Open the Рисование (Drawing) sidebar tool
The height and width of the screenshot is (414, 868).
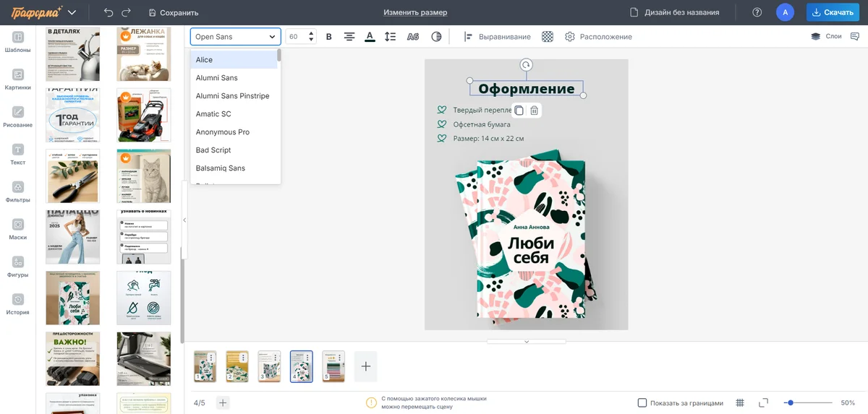point(18,117)
